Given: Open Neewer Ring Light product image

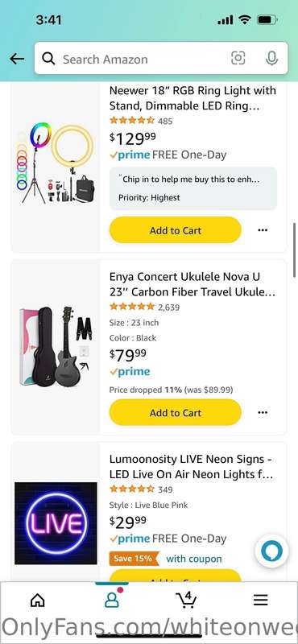Looking at the screenshot, I should (56, 163).
